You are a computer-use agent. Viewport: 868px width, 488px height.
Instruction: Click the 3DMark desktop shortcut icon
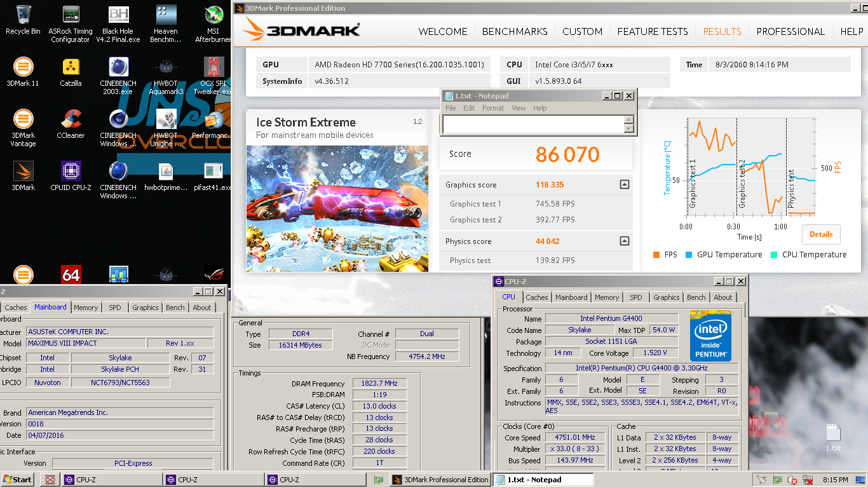23,176
